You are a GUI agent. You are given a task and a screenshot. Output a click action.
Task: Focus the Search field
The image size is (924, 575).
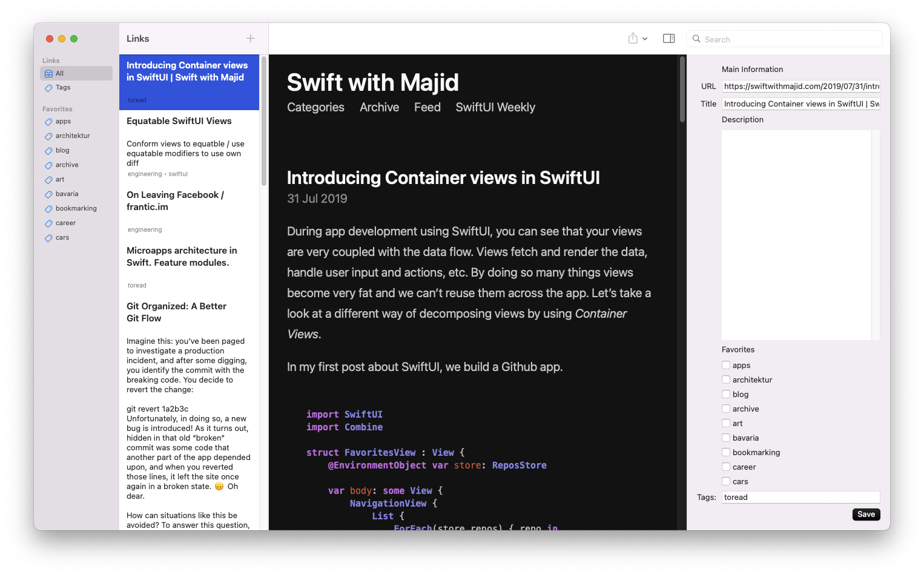[784, 39]
